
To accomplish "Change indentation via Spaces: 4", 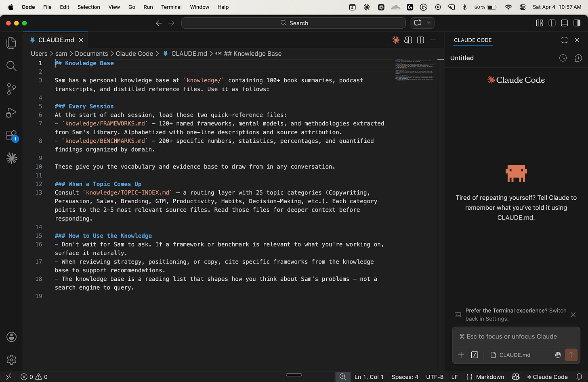I will pyautogui.click(x=405, y=377).
